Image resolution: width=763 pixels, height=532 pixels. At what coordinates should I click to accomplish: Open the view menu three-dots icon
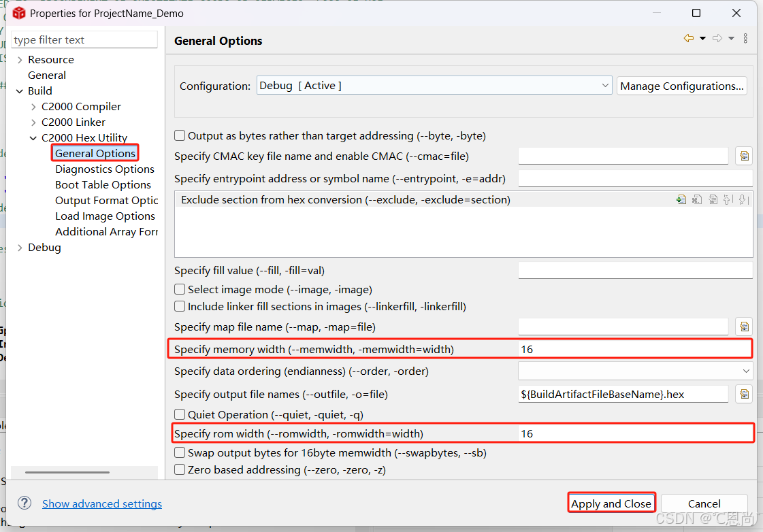tap(745, 38)
